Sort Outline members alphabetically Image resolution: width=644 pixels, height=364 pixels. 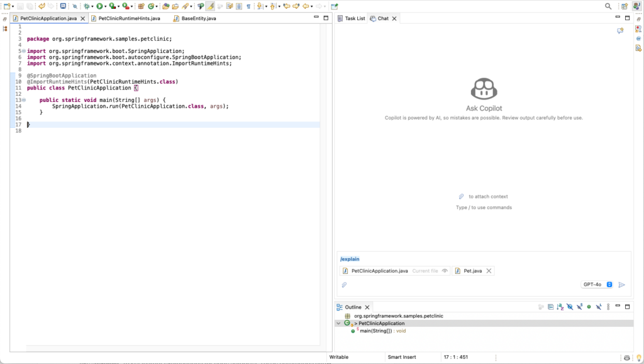pos(560,307)
